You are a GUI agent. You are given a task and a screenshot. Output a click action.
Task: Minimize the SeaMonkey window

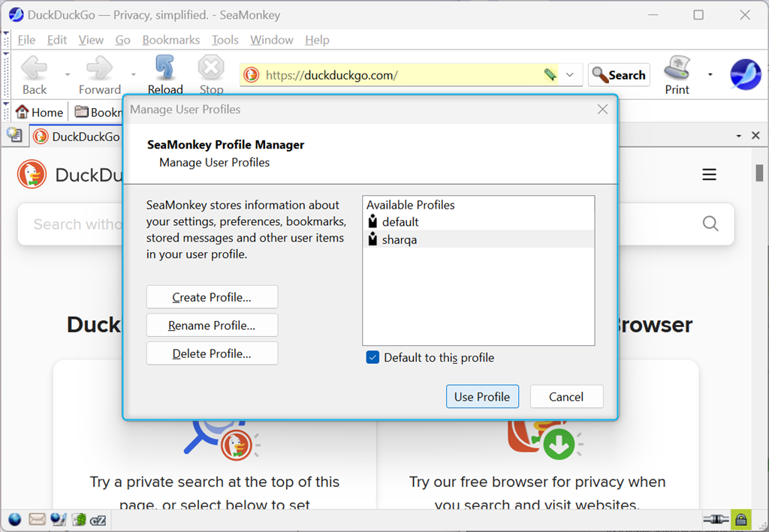click(x=653, y=15)
